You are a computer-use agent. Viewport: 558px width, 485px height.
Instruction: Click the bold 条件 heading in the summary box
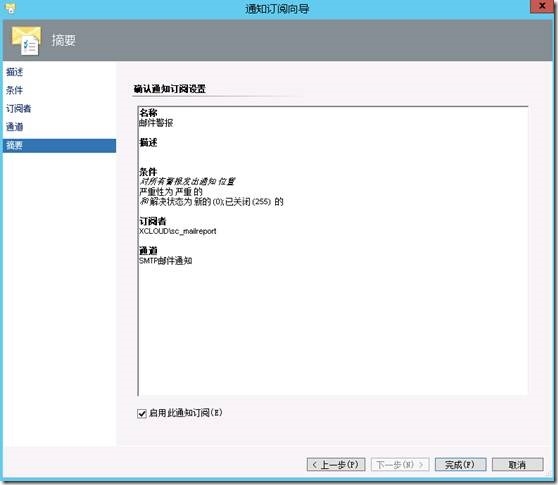click(148, 172)
